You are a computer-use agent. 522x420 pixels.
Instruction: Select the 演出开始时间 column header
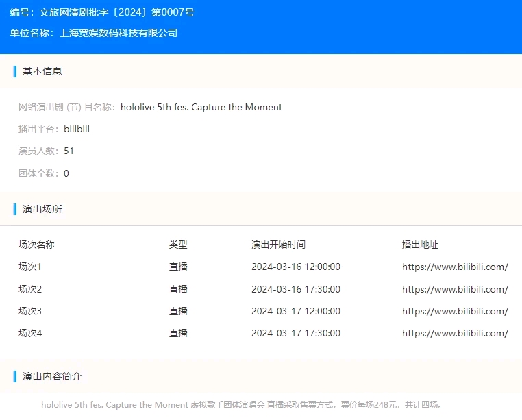278,245
